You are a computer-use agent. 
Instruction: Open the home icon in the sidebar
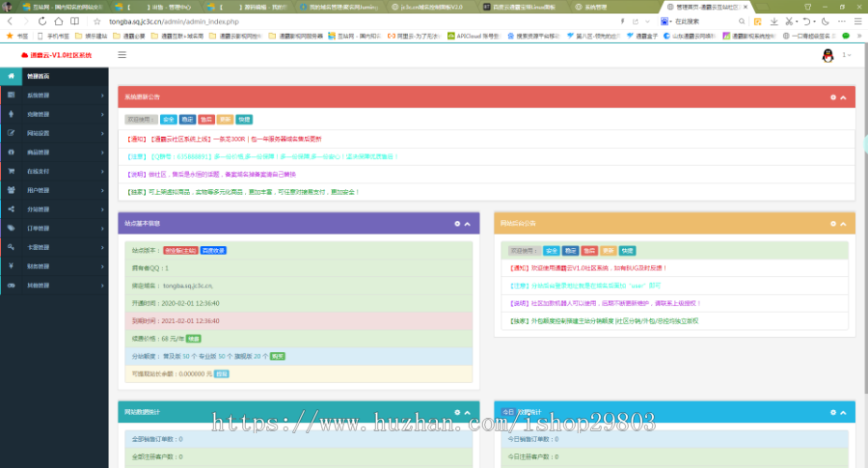tap(11, 76)
